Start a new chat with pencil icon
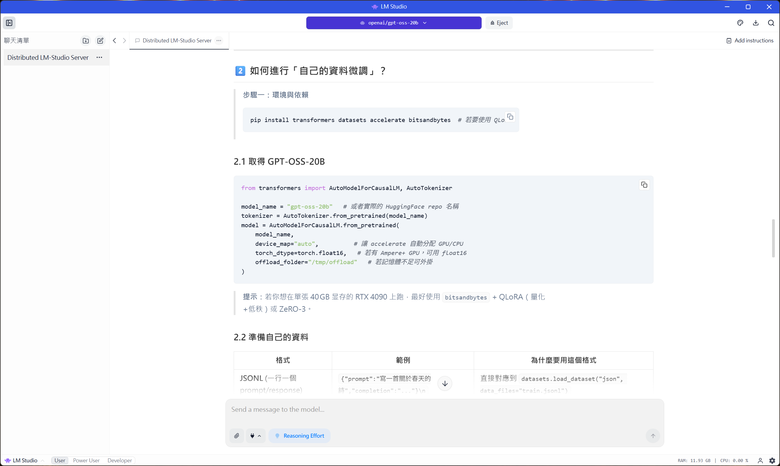This screenshot has height=466, width=780. (100, 41)
